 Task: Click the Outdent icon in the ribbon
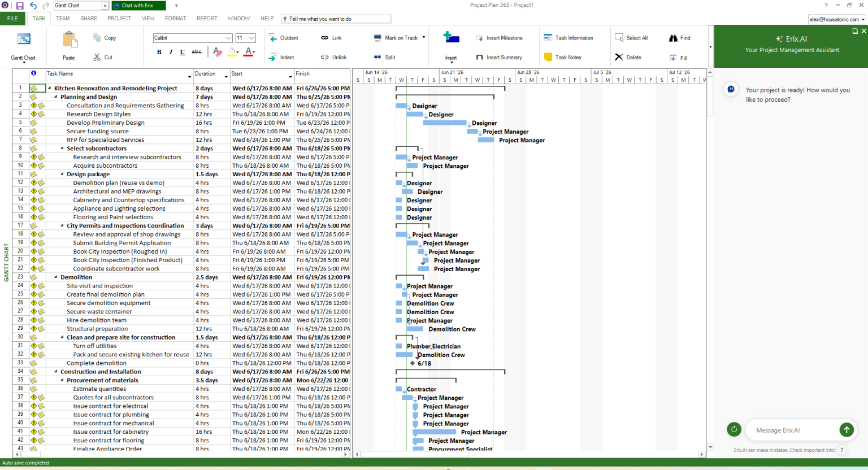tap(273, 38)
